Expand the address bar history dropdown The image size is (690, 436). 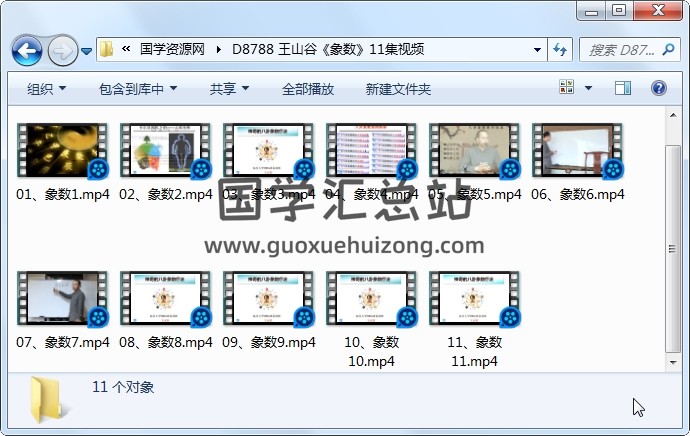(x=537, y=49)
